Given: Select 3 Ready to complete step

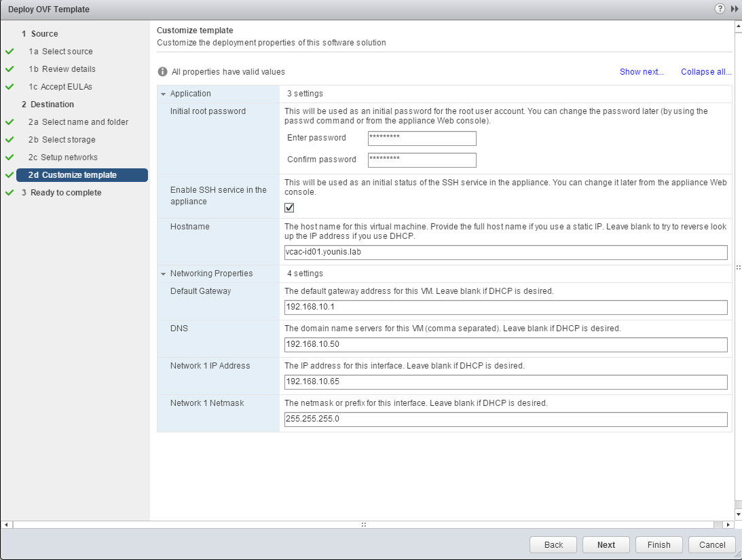Looking at the screenshot, I should [66, 193].
